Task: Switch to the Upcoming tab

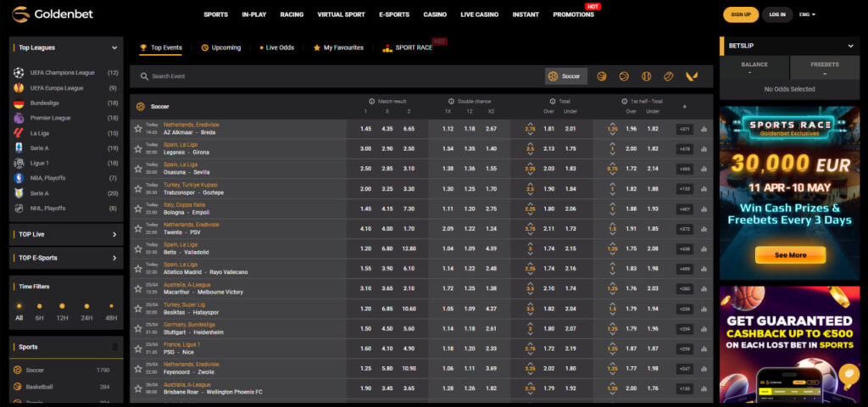Action: (221, 47)
